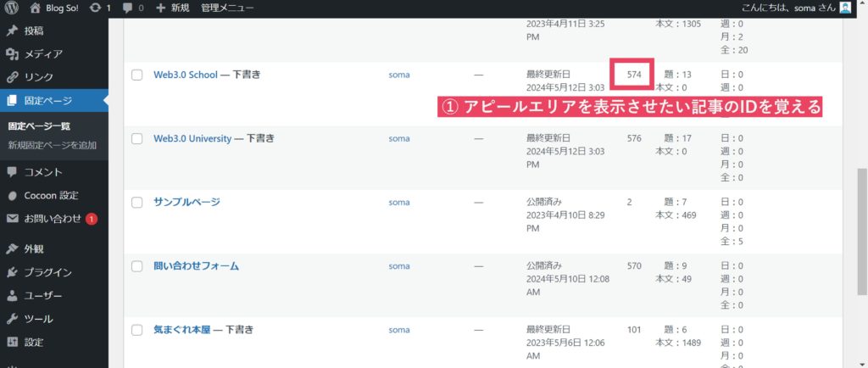The height and width of the screenshot is (368, 868).
Task: Expand the 外観 appearance menu
Action: pyautogui.click(x=34, y=249)
